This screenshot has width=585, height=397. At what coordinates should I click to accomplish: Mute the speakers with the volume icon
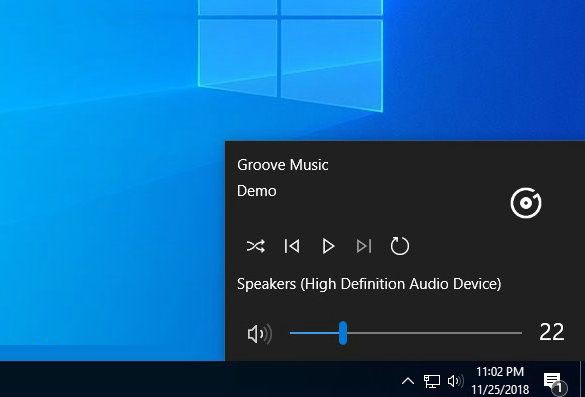[260, 334]
